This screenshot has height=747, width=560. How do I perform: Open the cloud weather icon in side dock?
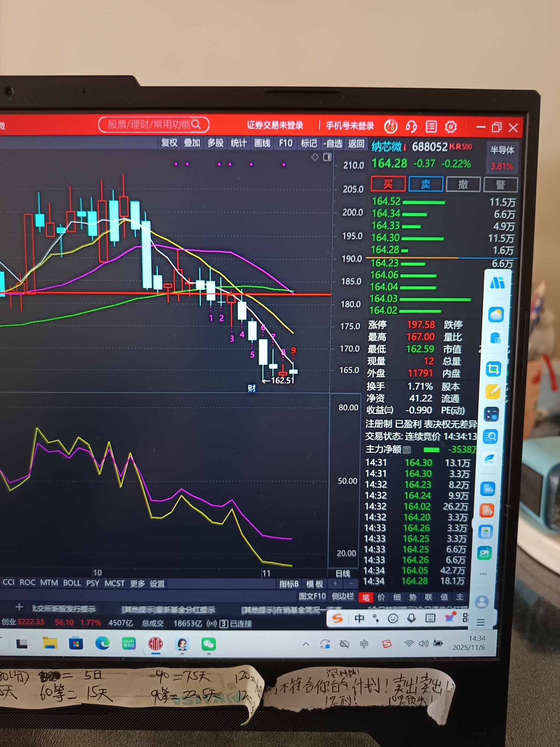pos(496,315)
